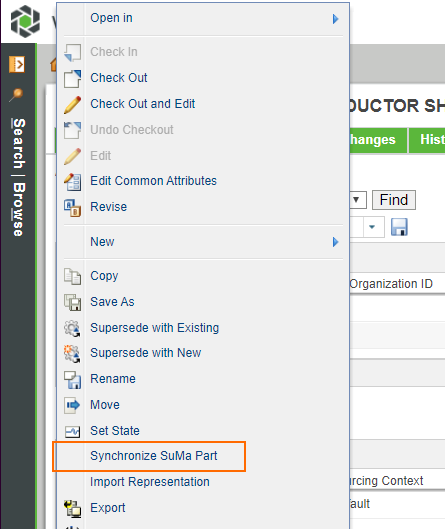The width and height of the screenshot is (445, 529).
Task: Click the Save As icon
Action: (73, 302)
